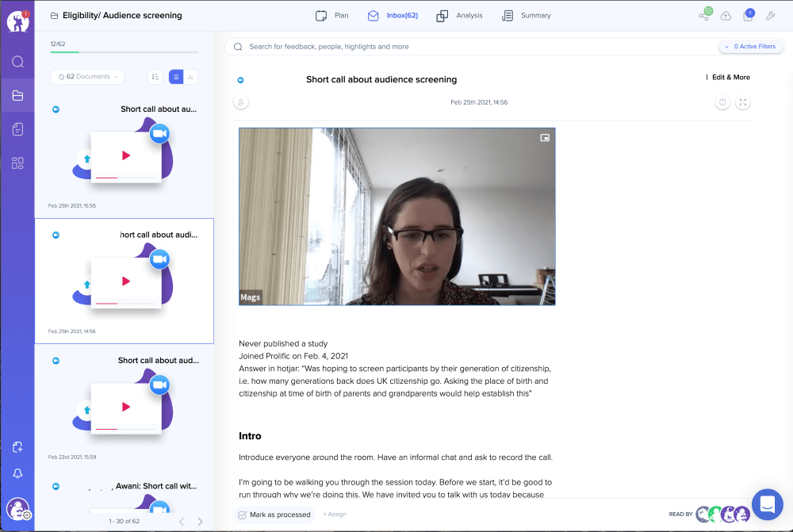Click the assign person icon under title
This screenshot has width=793, height=532.
(x=241, y=102)
